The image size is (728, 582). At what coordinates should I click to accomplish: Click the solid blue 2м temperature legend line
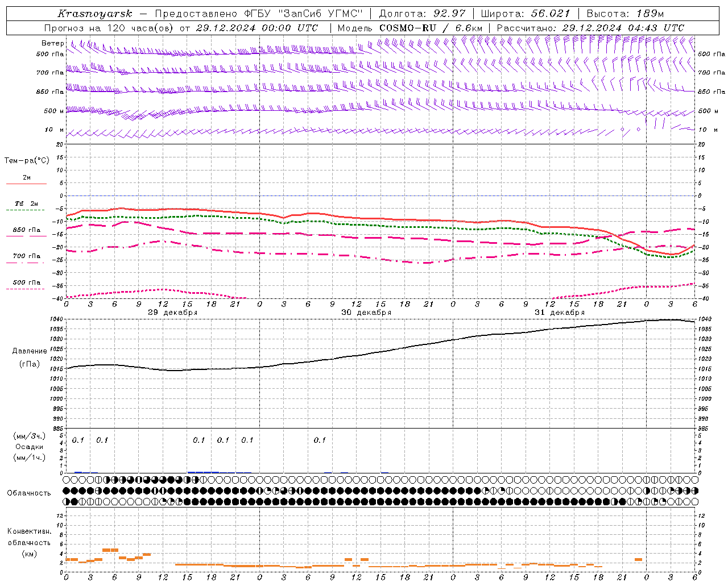pyautogui.click(x=26, y=184)
